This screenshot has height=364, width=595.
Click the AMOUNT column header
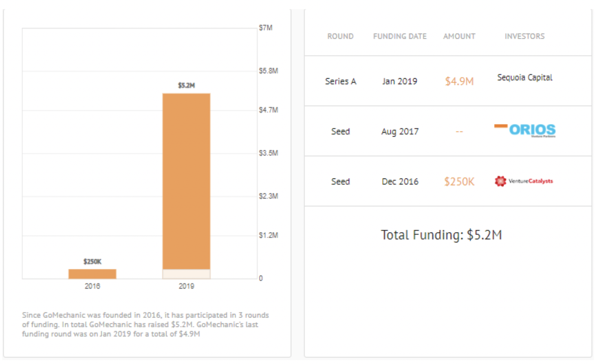pos(459,36)
